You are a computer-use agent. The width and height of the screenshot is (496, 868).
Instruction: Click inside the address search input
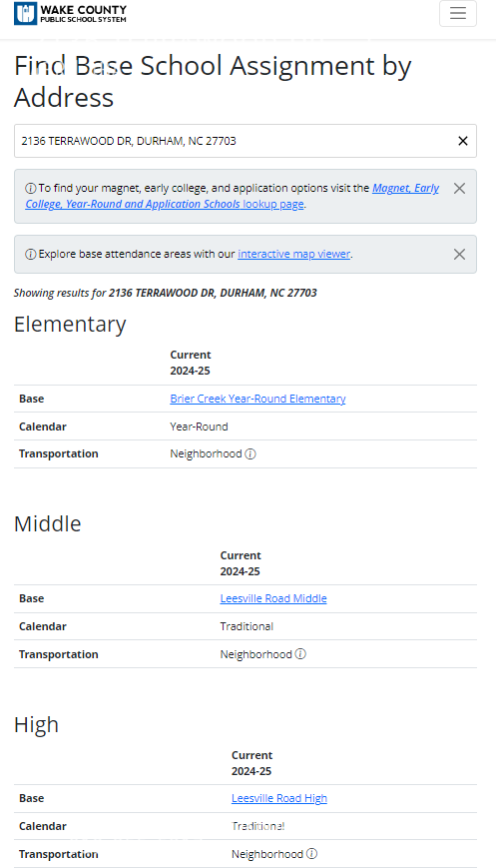click(x=235, y=141)
